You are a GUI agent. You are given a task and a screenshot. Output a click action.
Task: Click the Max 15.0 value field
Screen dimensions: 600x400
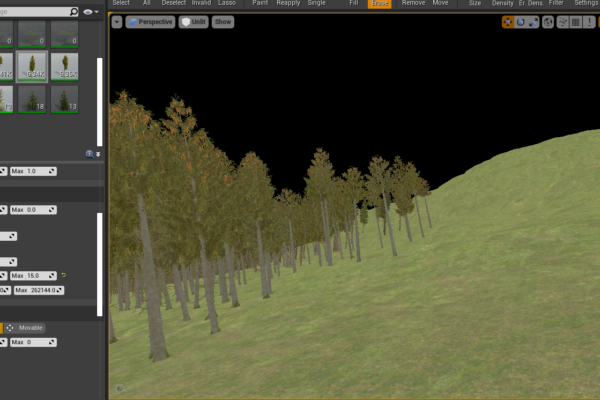click(33, 276)
